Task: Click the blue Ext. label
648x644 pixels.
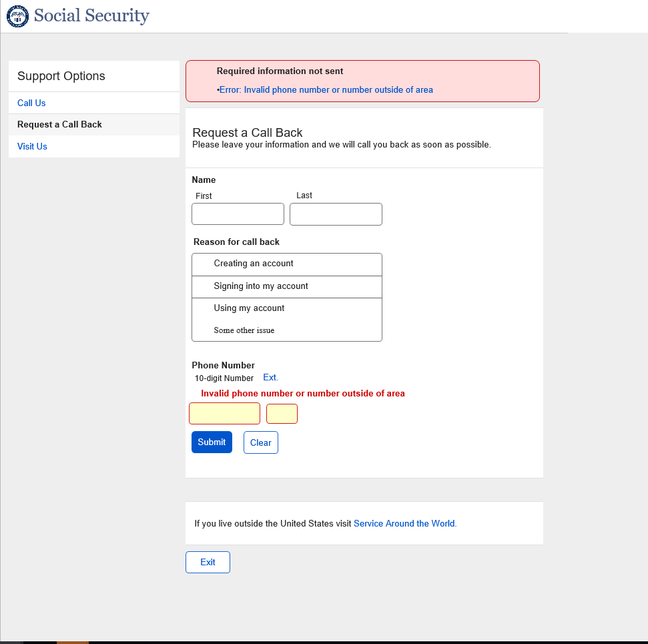Action: click(270, 378)
